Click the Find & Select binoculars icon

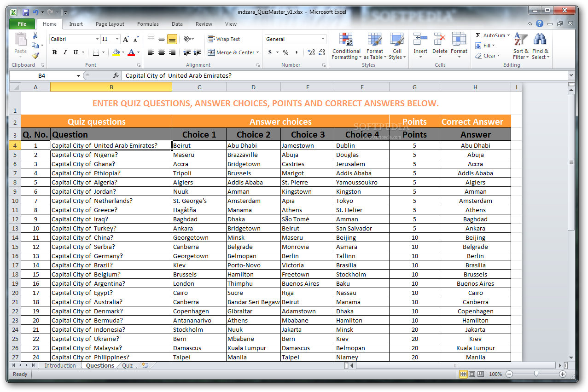[540, 40]
